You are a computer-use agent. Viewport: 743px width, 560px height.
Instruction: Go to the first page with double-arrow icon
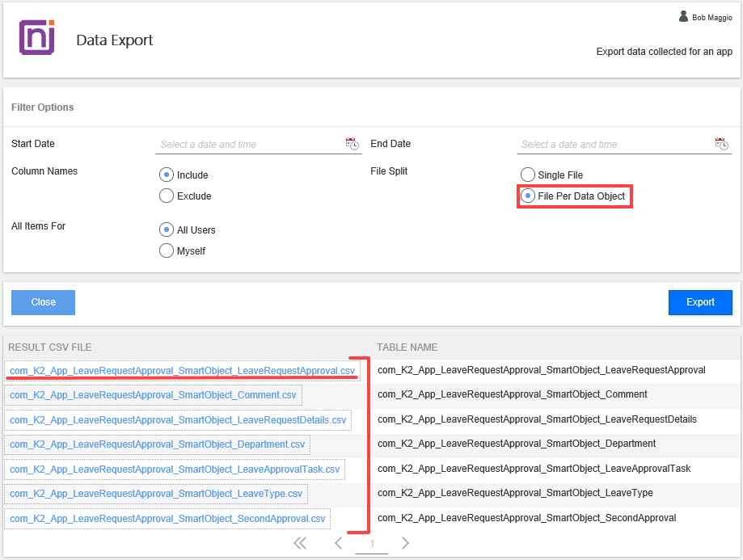(300, 543)
